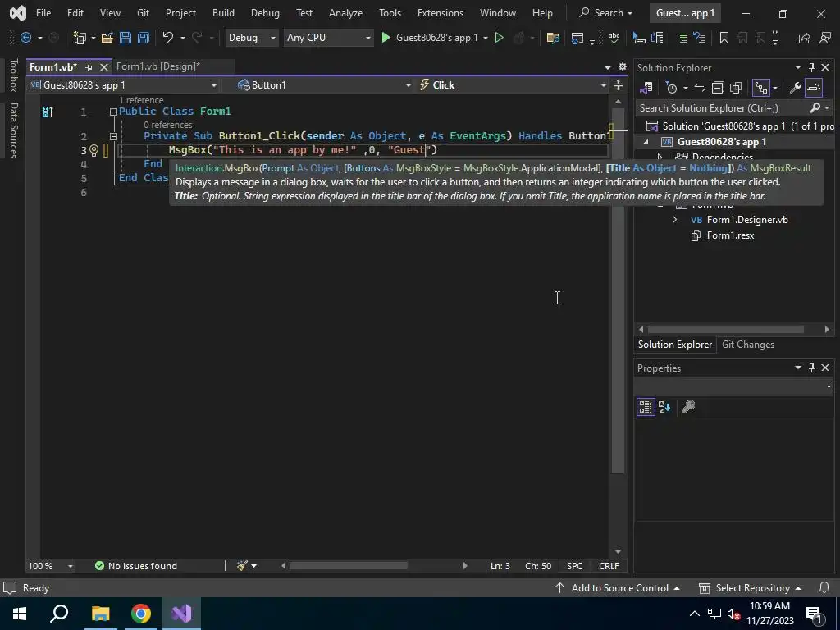Open a file with the folder icon
Image resolution: width=840 pixels, height=630 pixels.
(x=107, y=38)
